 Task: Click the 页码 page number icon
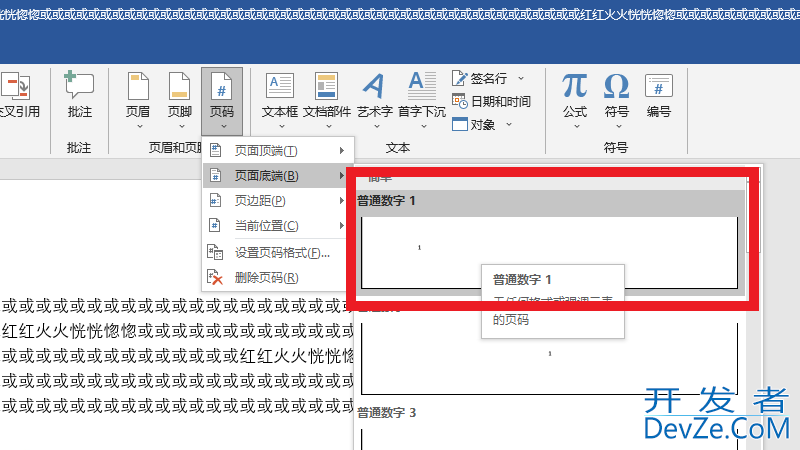pyautogui.click(x=221, y=86)
